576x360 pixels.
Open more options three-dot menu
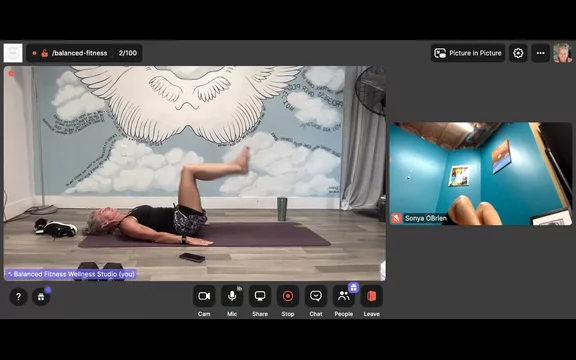click(x=540, y=53)
